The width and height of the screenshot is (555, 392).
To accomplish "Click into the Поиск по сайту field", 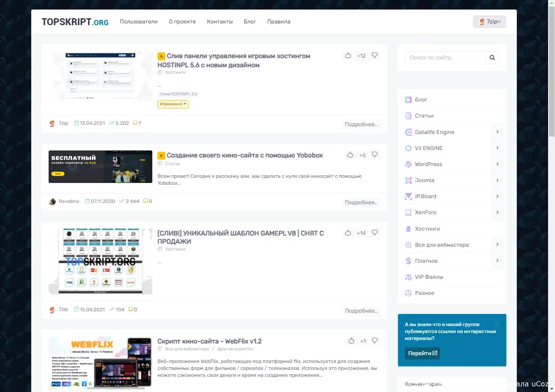I will coord(445,58).
